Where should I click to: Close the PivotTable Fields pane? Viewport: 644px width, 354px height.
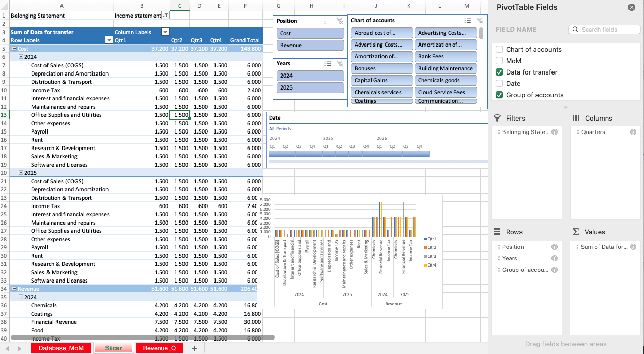pos(631,7)
